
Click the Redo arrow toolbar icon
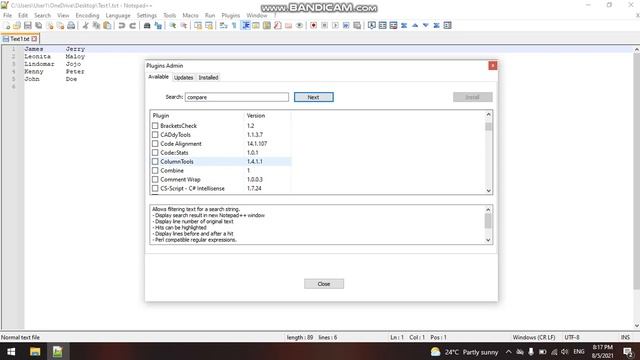tap(132, 25)
